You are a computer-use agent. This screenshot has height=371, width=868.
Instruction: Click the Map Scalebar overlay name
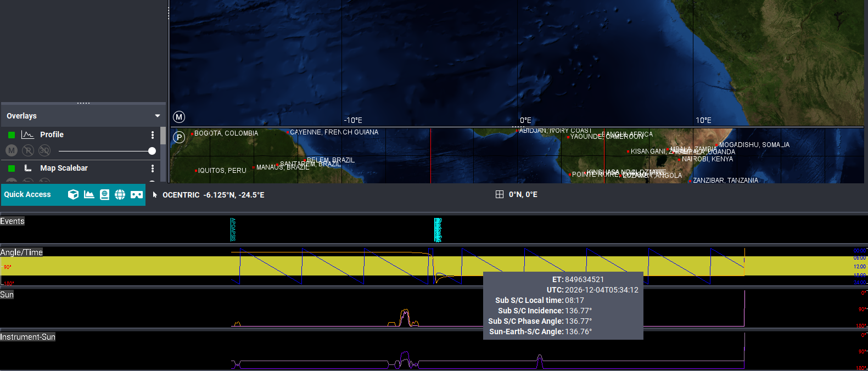coord(64,168)
